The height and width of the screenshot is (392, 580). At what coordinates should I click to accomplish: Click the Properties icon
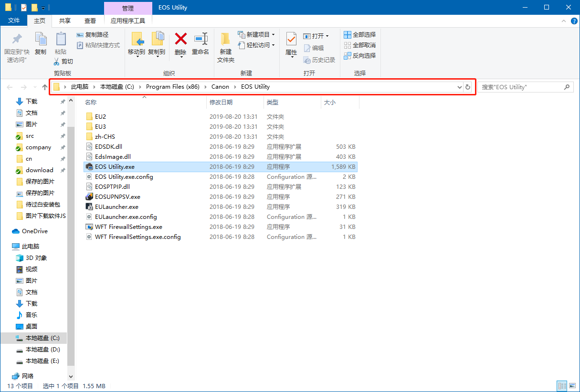[291, 39]
